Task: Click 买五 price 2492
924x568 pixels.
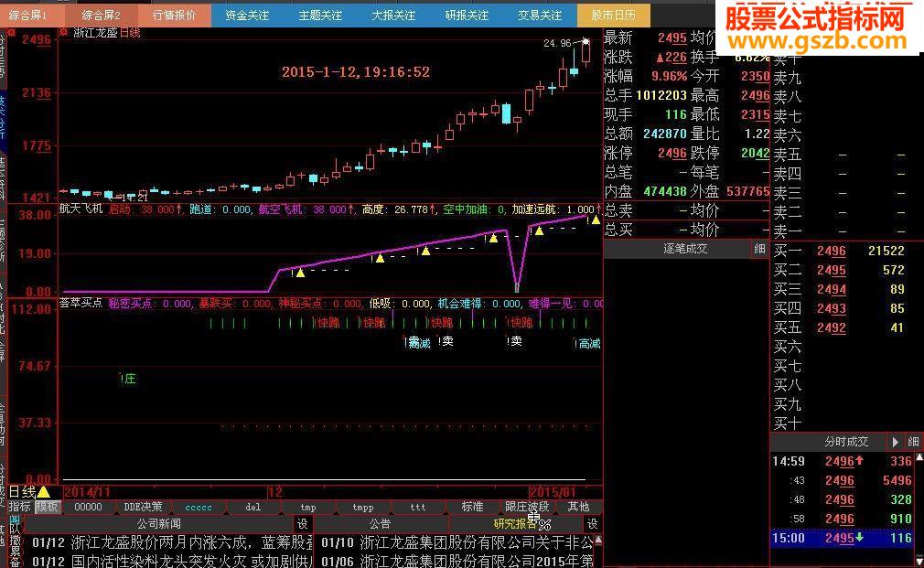Action: pyautogui.click(x=831, y=328)
